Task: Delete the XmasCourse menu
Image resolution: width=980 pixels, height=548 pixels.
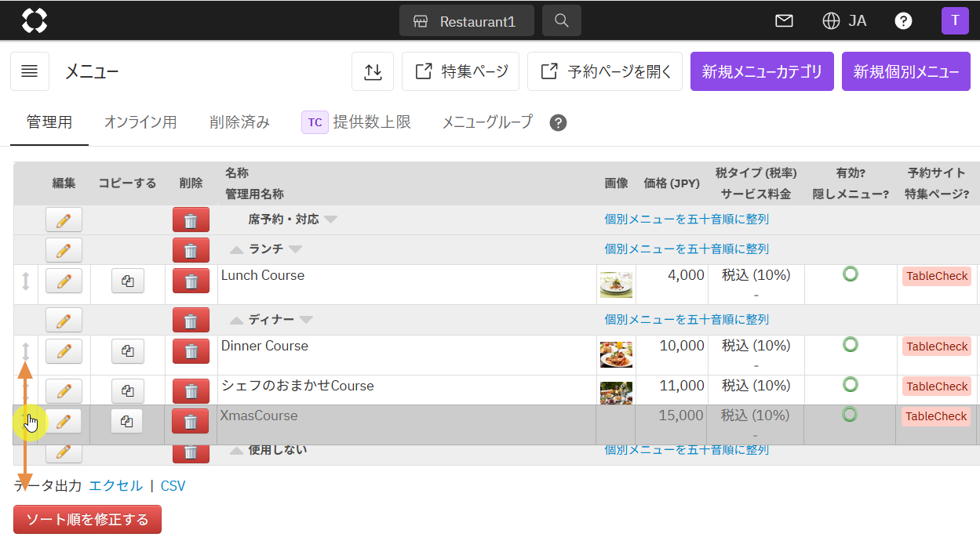Action: coord(190,421)
